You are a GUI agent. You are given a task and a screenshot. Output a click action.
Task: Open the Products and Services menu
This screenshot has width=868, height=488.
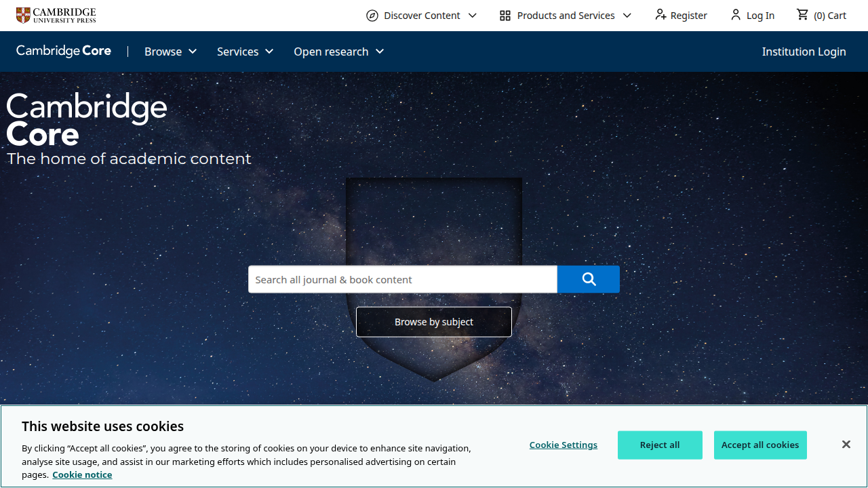click(566, 16)
